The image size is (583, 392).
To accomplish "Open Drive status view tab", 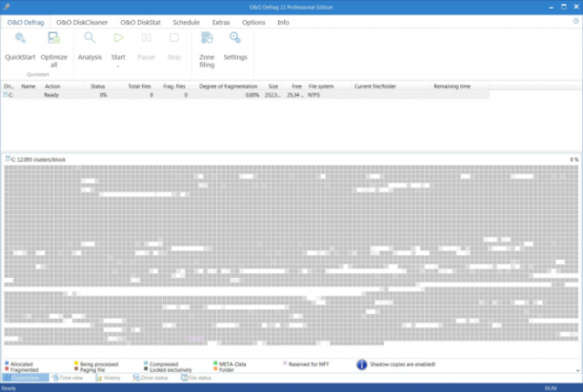I will coord(151,378).
